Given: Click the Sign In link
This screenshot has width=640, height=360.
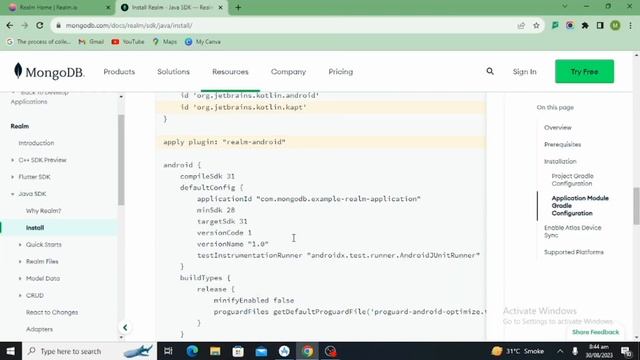Looking at the screenshot, I should point(524,72).
